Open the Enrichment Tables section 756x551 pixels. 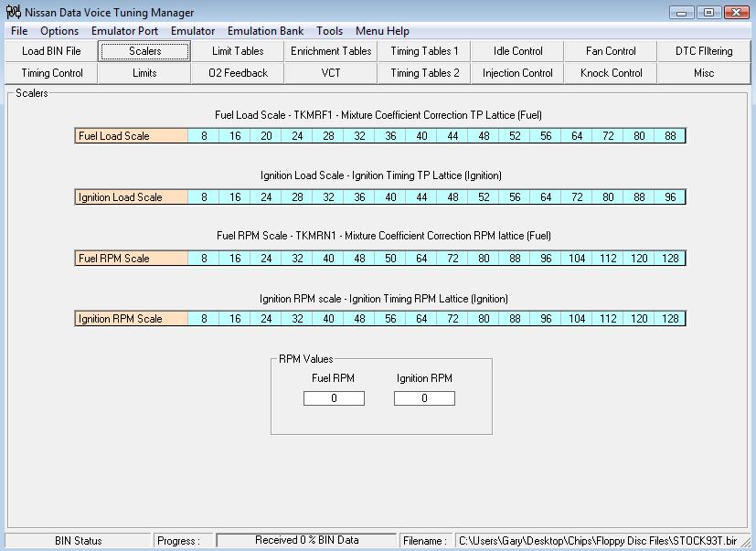click(x=331, y=51)
